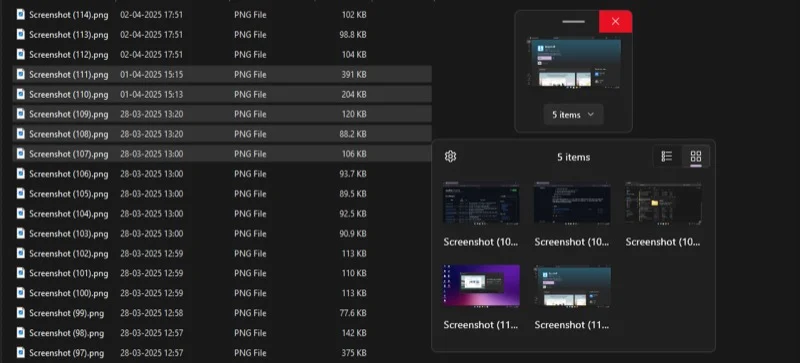Select the first grid thumbnail with table view
The image size is (800, 363).
click(481, 203)
